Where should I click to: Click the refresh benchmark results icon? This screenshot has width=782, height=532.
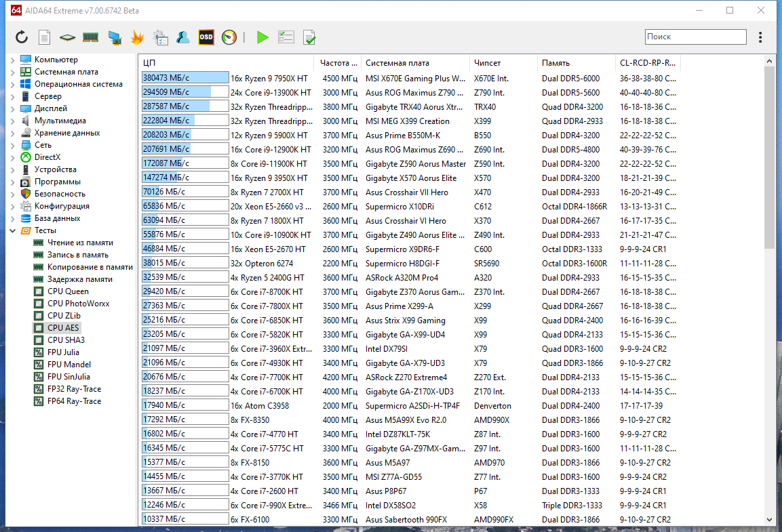pyautogui.click(x=21, y=37)
